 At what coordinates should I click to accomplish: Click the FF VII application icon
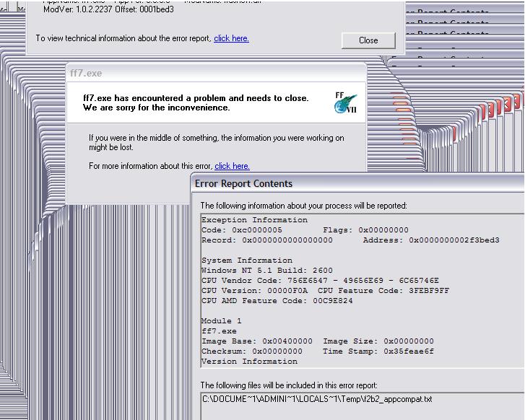click(x=346, y=102)
